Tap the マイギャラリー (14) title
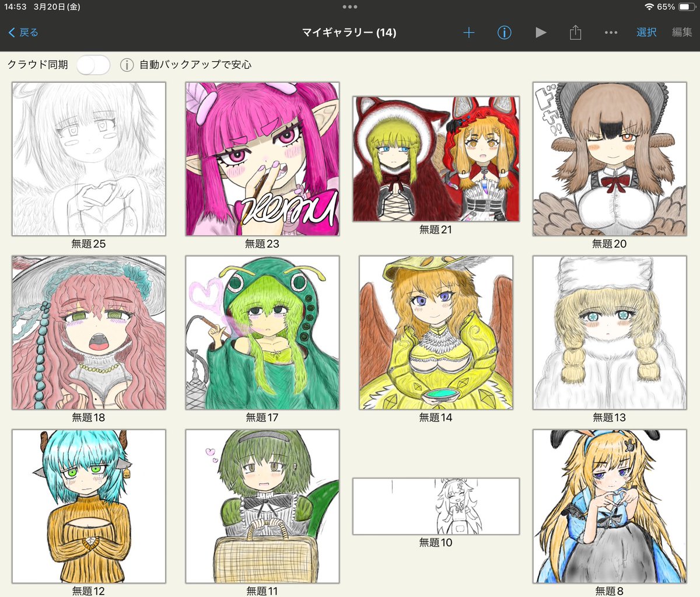The image size is (700, 597). coord(349,33)
